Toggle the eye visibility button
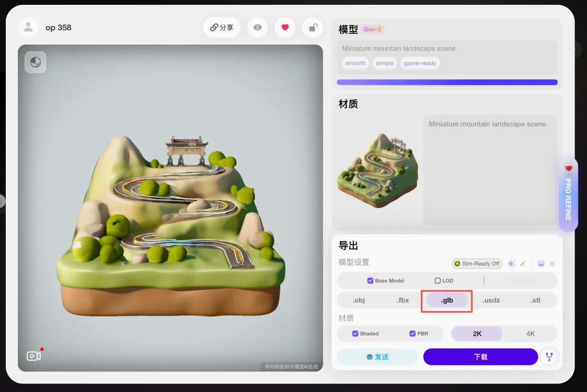The image size is (587, 392). point(258,28)
